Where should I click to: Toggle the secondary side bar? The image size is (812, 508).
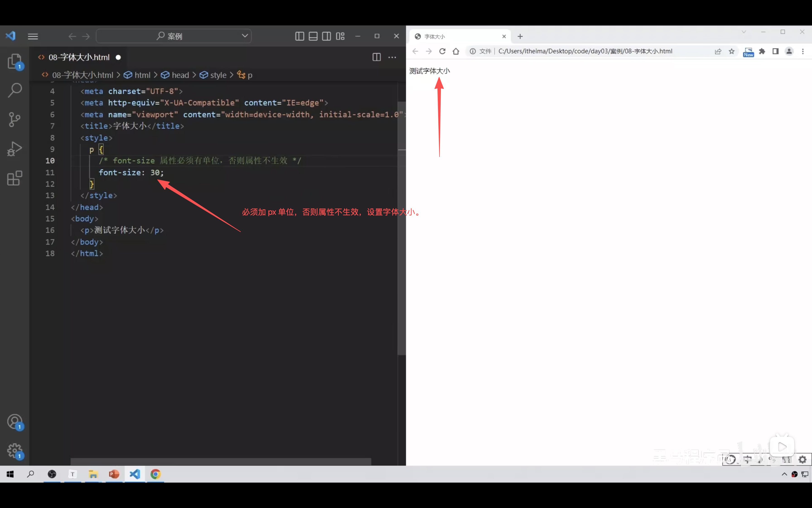click(x=326, y=36)
